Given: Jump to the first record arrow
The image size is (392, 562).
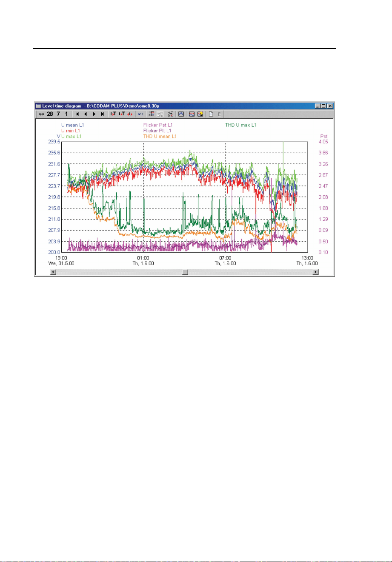Looking at the screenshot, I should (x=77, y=114).
